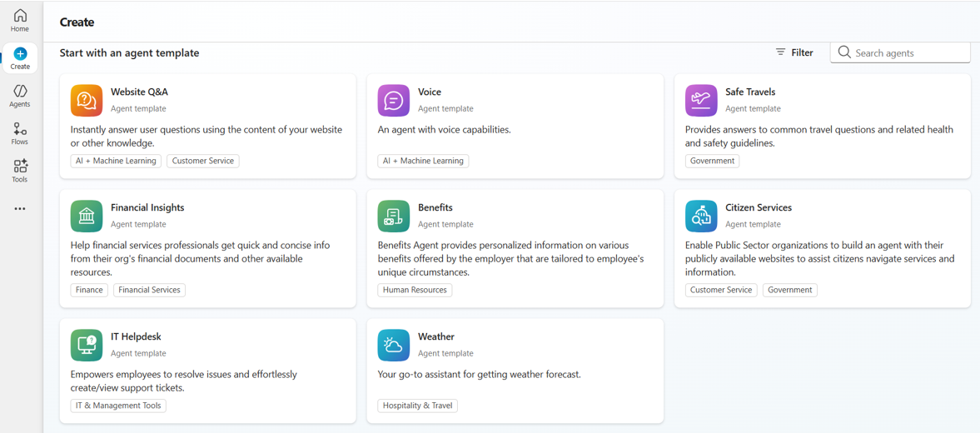This screenshot has height=433, width=980.
Task: Click the Website Q&A template icon
Action: 87,100
